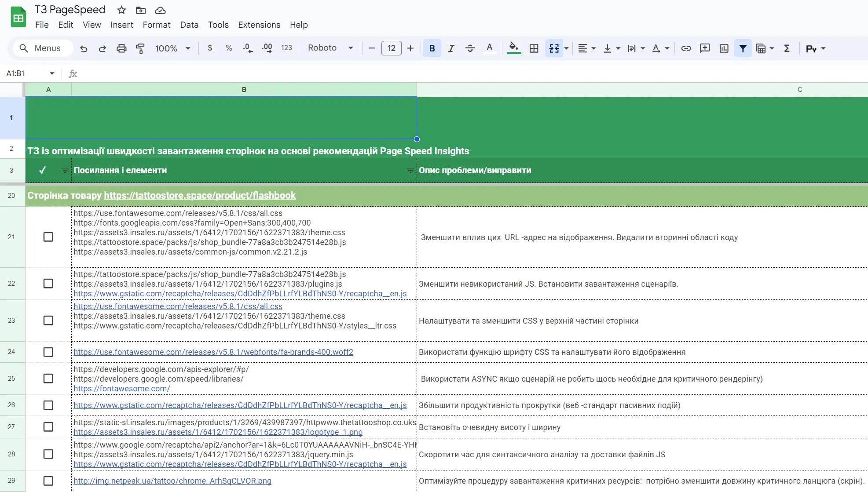Tick the checkbox next to the plugins.js row
Viewport: 868px width, 492px height.
(x=48, y=284)
